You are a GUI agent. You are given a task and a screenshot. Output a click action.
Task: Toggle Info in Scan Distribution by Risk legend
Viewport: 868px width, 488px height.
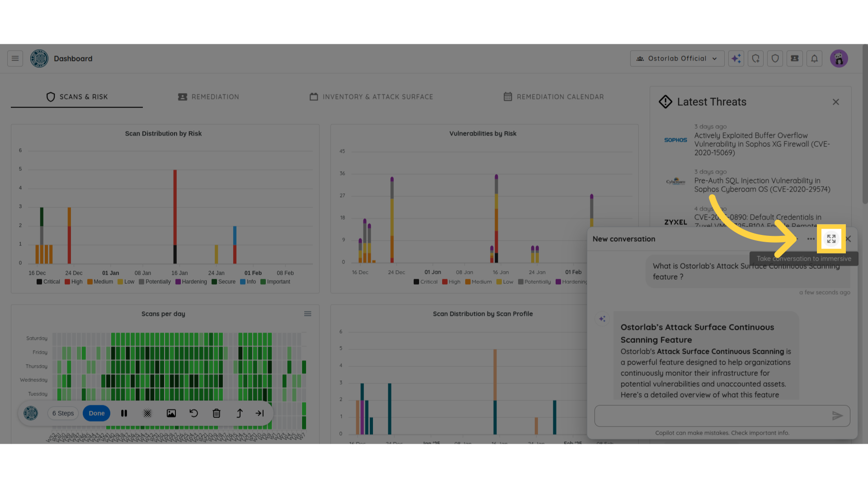tap(248, 282)
